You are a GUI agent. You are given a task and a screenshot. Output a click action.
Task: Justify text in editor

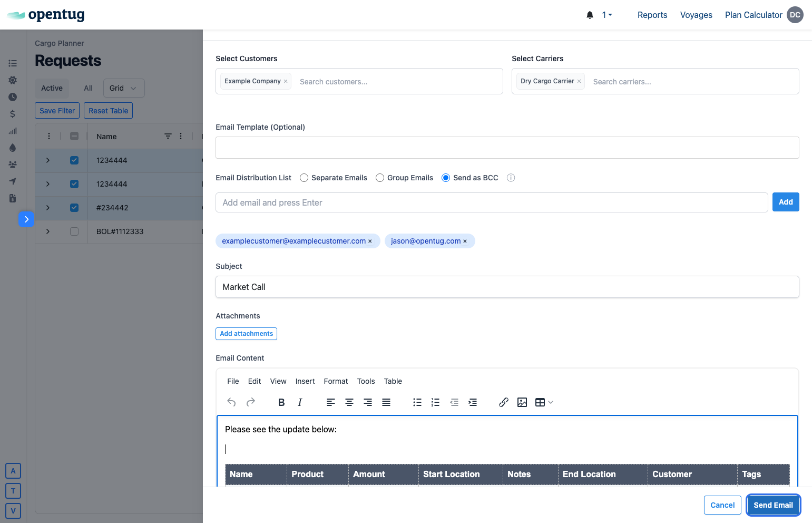[x=386, y=402]
